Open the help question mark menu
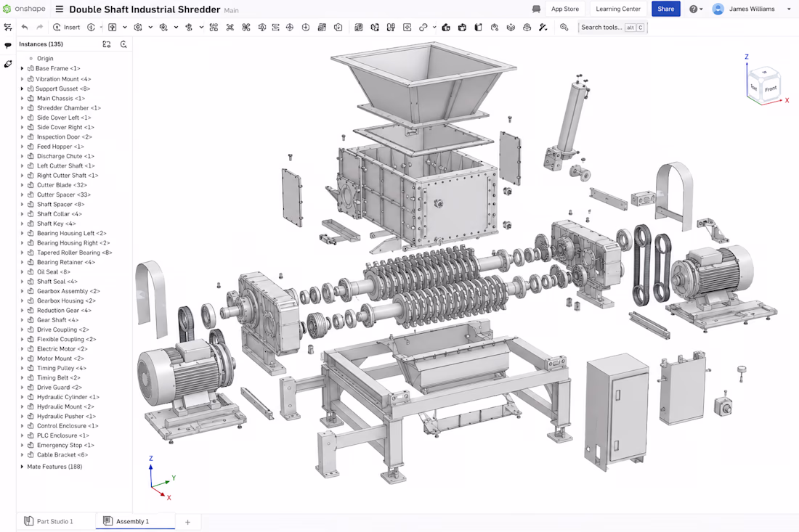799x532 pixels. (696, 9)
